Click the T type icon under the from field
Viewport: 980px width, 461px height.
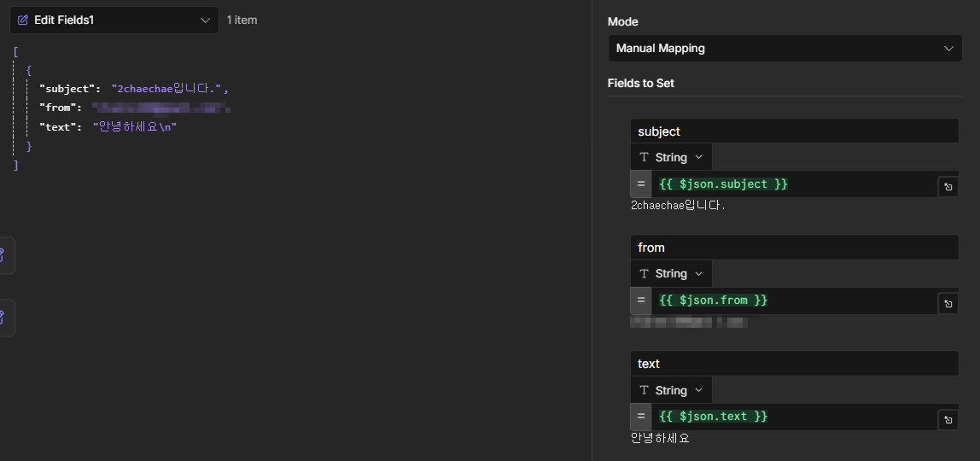point(645,273)
